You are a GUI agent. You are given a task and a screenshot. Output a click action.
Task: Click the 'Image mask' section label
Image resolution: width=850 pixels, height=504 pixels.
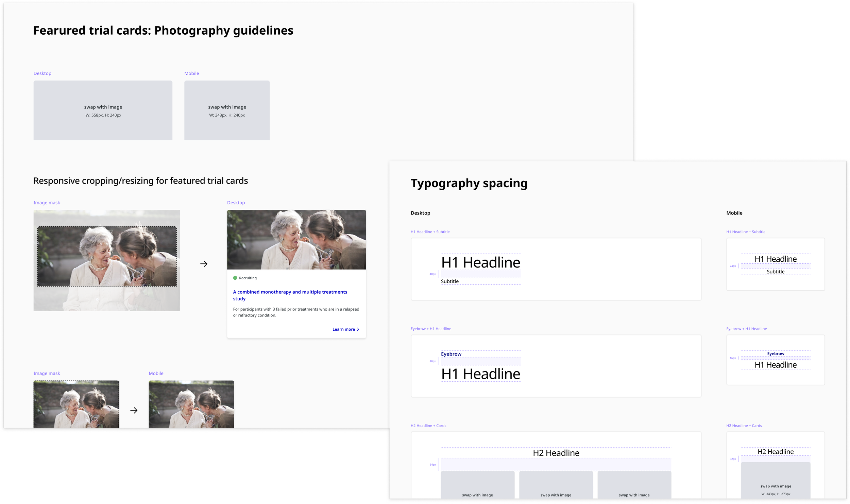(x=47, y=203)
